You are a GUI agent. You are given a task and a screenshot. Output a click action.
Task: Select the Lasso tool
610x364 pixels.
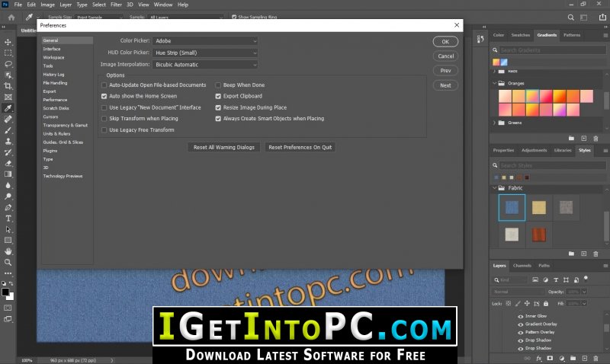click(x=8, y=64)
